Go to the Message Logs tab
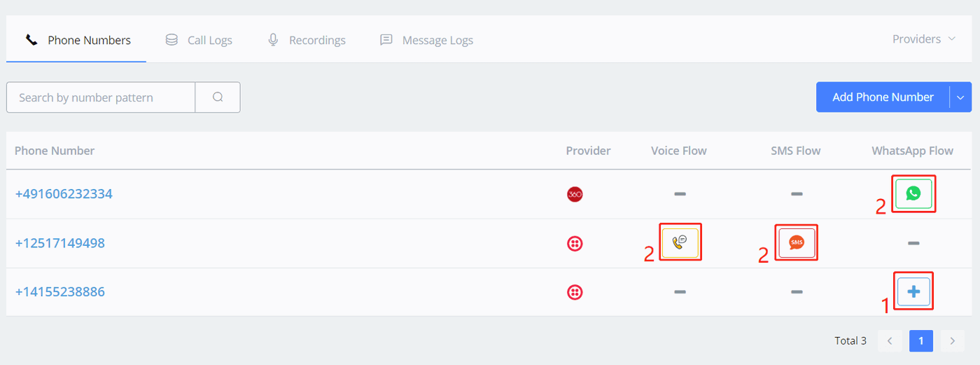Viewport: 980px width, 365px height. [426, 40]
